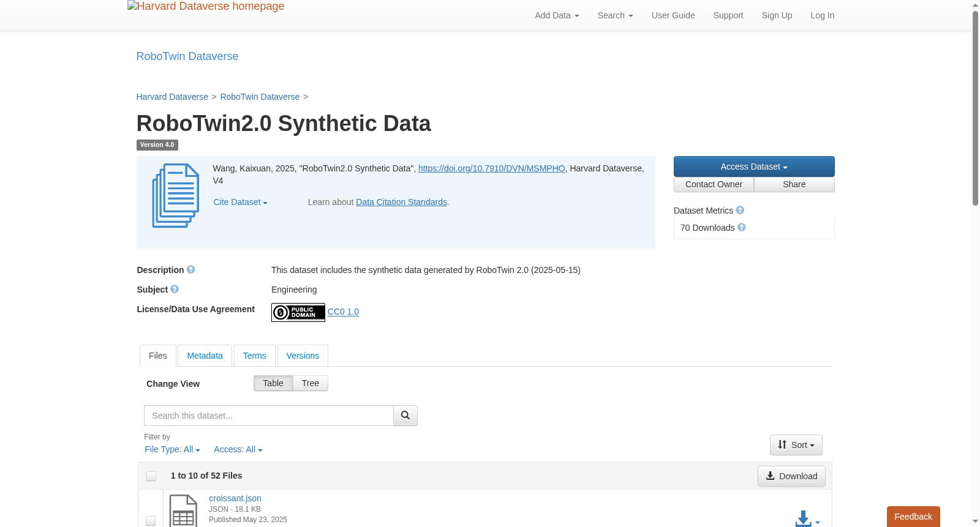Open the CC0 1.0 license link
The height and width of the screenshot is (527, 980).
(344, 312)
